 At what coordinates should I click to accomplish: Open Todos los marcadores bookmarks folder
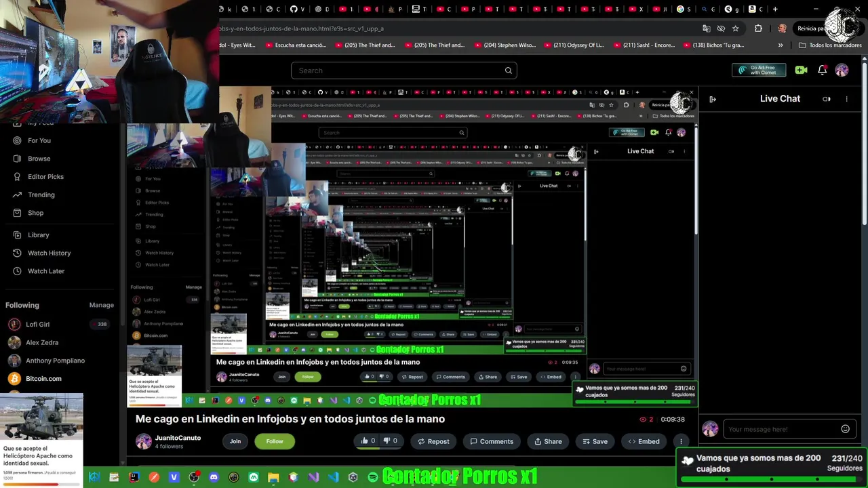[x=830, y=45]
